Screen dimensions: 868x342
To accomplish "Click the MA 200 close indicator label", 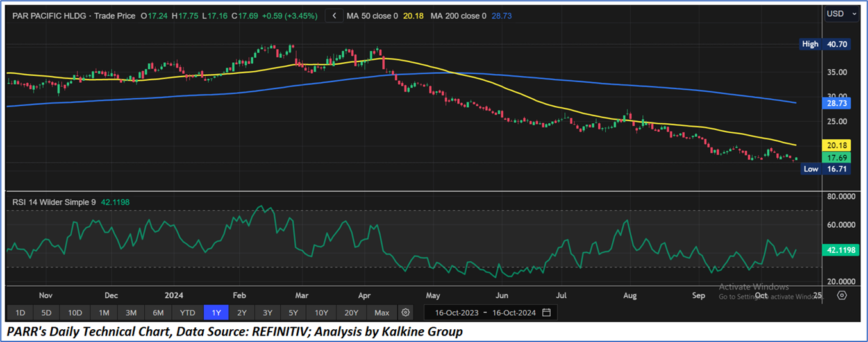I will (458, 15).
